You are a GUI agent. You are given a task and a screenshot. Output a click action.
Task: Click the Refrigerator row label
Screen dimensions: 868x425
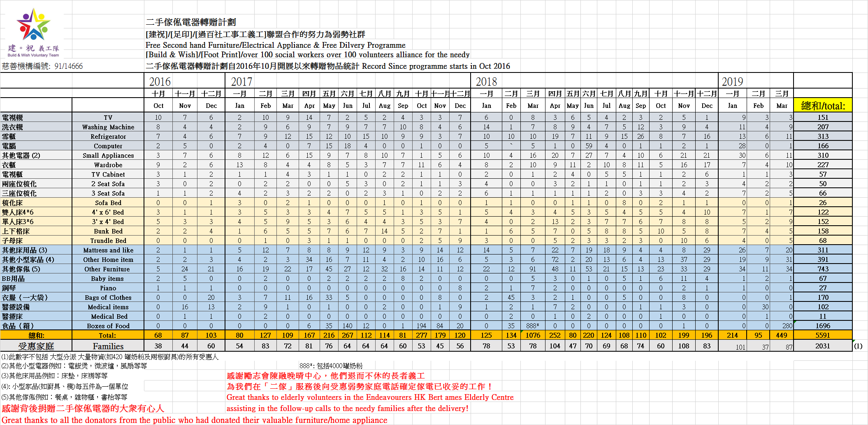(108, 136)
